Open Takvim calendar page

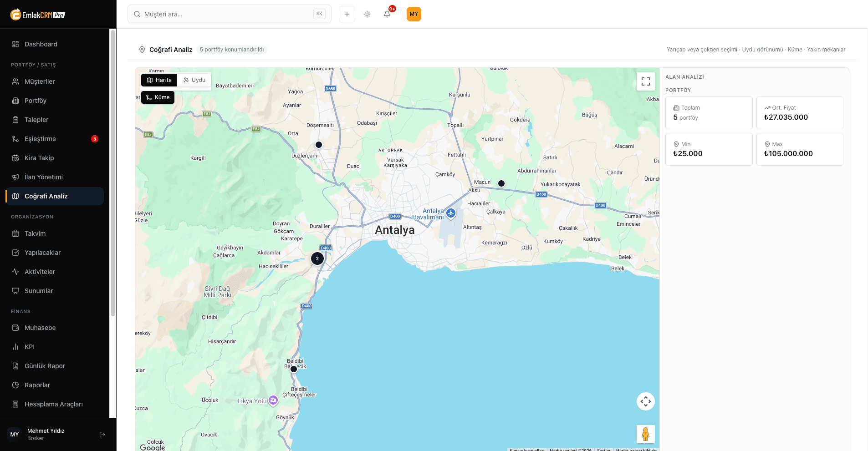coord(55,233)
